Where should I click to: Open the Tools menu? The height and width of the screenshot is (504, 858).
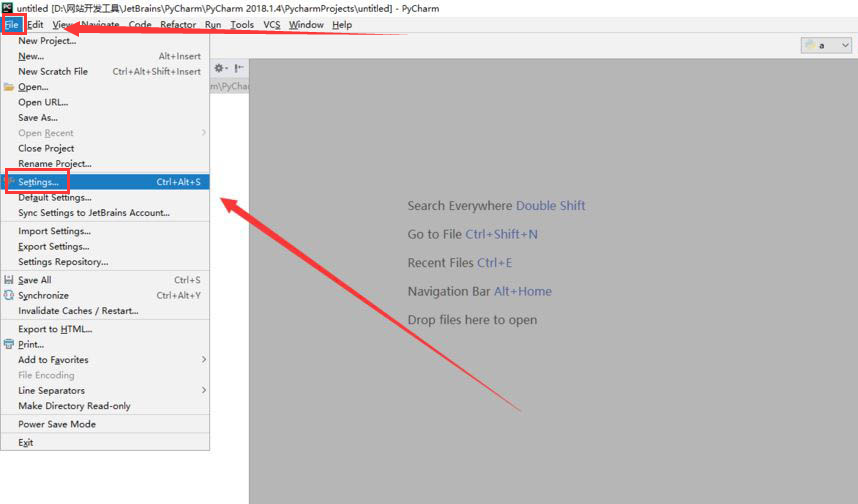242,25
